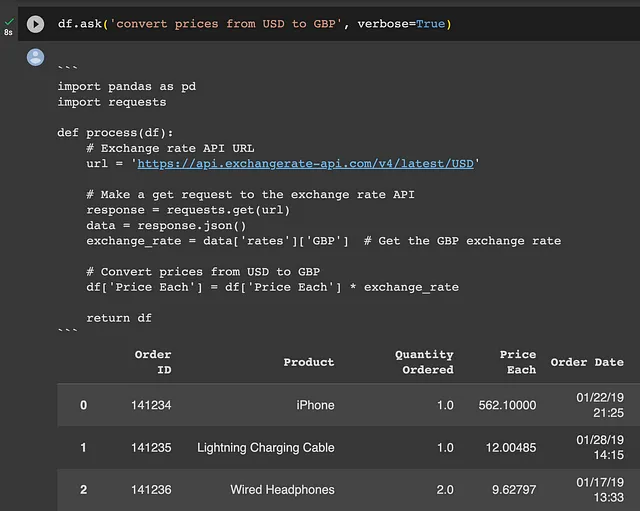This screenshot has height=511, width=640.
Task: Place cursor in the df.ask code line
Action: (254, 24)
